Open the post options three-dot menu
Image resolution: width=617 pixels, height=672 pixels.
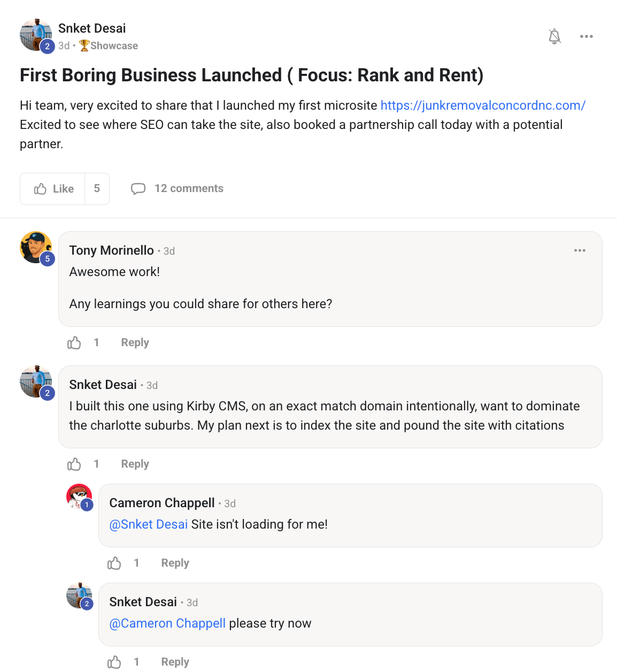(586, 36)
